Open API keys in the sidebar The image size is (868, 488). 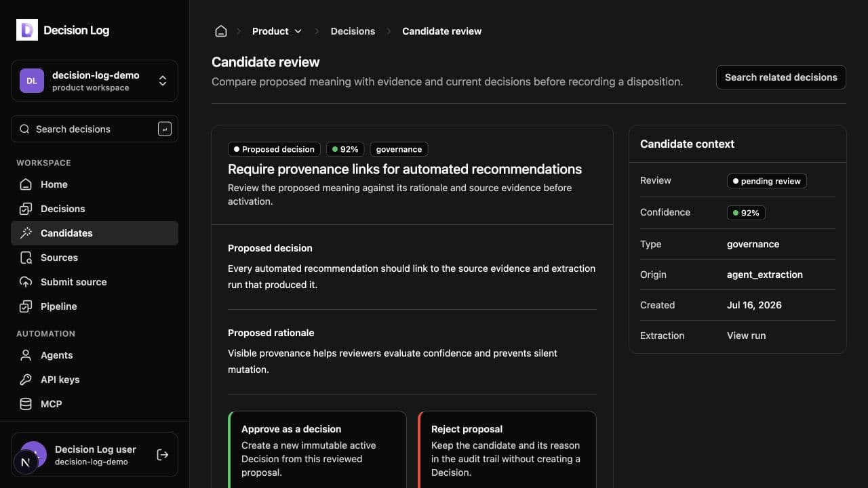point(94,380)
